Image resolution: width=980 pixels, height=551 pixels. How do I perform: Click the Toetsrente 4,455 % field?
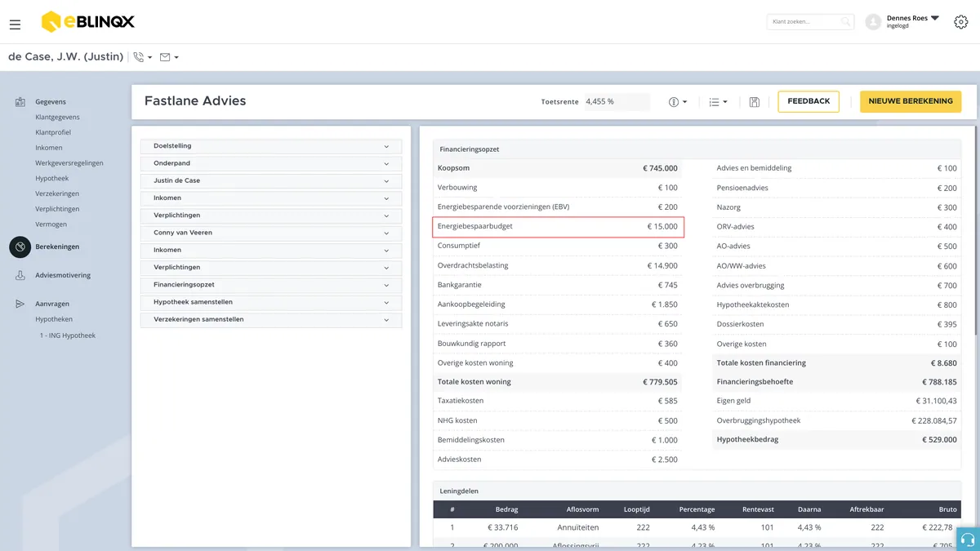(x=616, y=102)
